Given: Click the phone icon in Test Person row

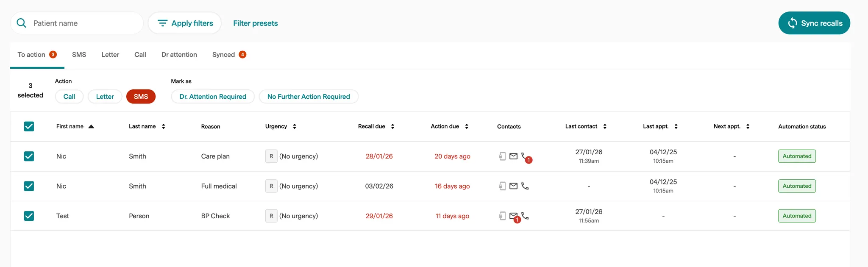Looking at the screenshot, I should tap(526, 216).
